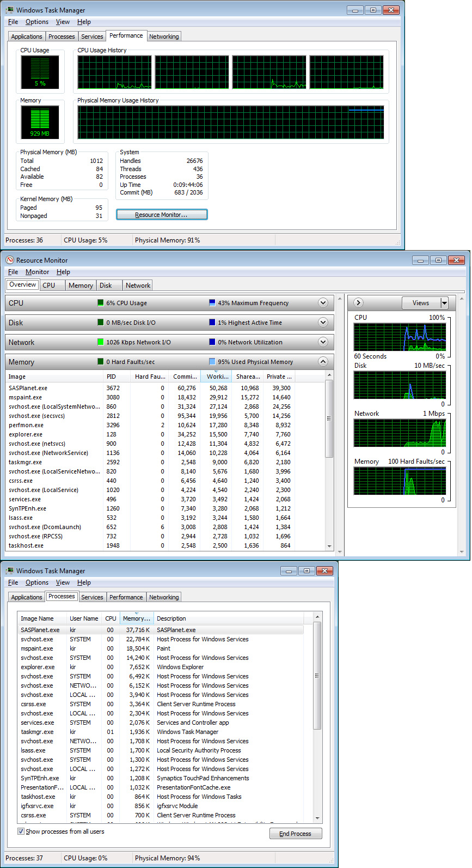The width and height of the screenshot is (472, 868).
Task: Click the light blue Used Physical Memory square
Action: (212, 362)
